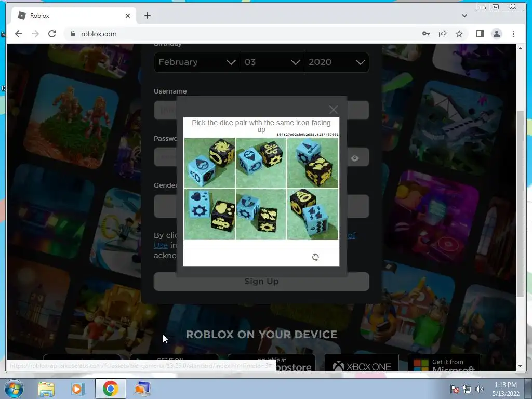
Task: Click the page scrollbar thumb
Action: [x=520, y=204]
